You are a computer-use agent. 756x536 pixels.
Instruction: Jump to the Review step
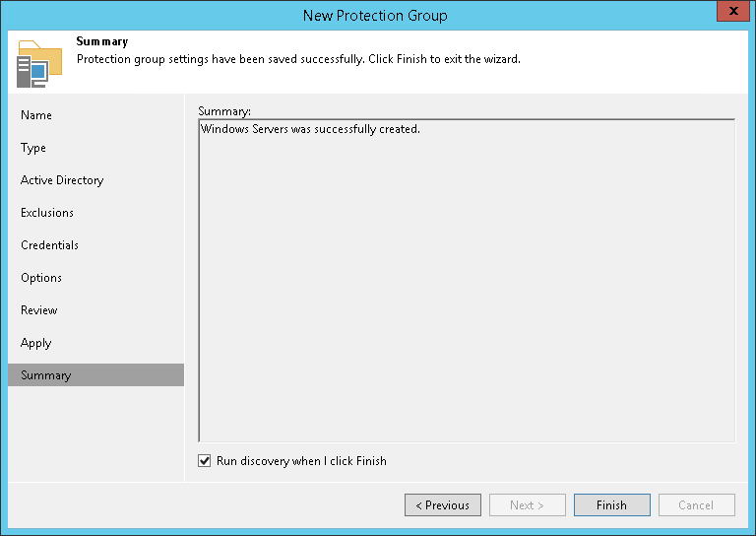point(39,310)
